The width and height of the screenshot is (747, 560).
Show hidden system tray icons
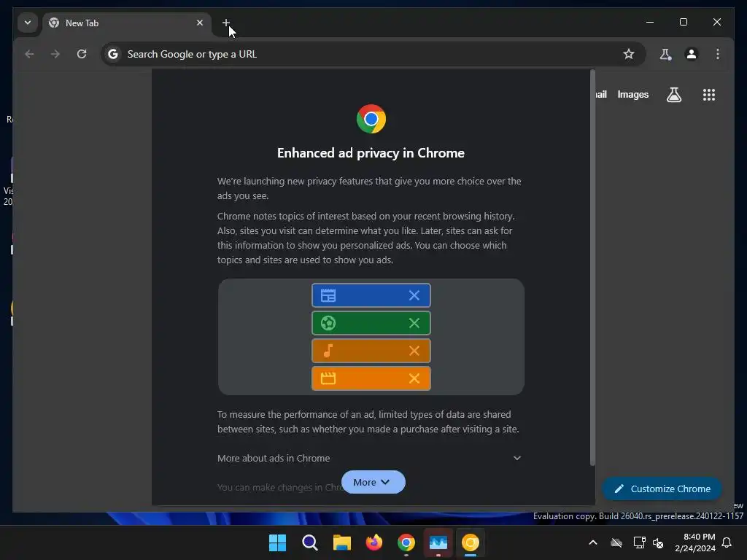click(x=592, y=542)
